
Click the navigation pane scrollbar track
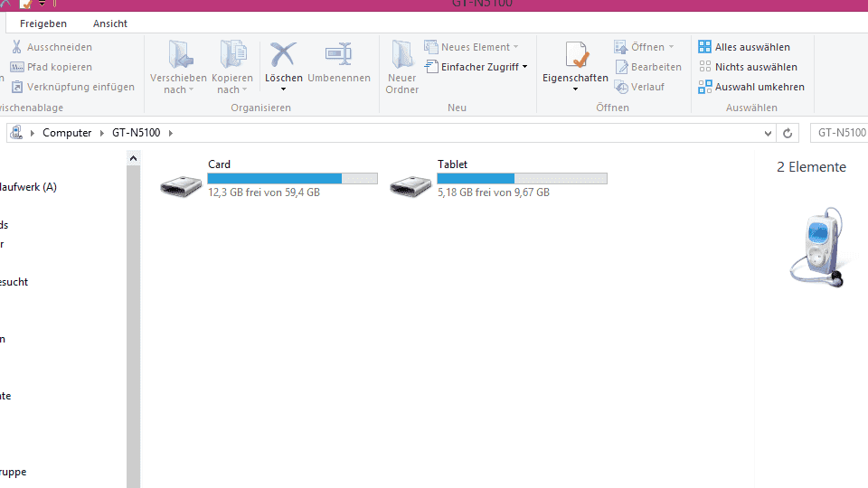133,326
